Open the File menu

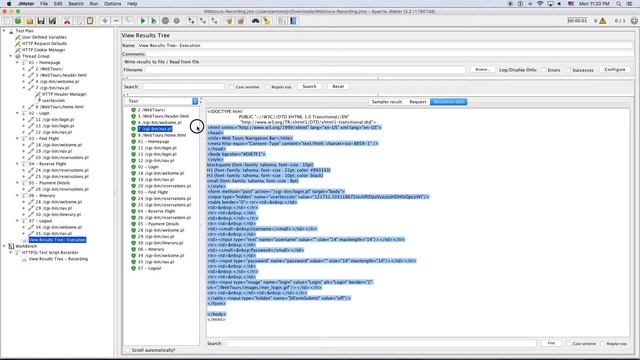coord(44,4)
